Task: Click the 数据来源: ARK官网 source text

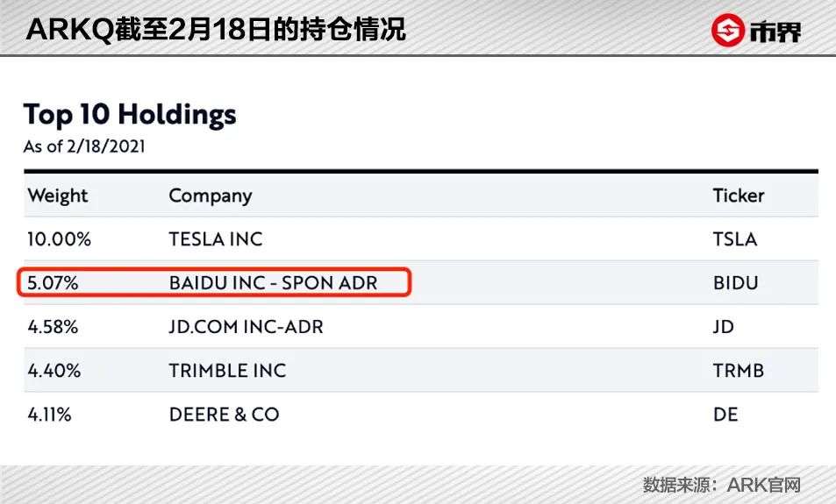Action: click(x=722, y=485)
